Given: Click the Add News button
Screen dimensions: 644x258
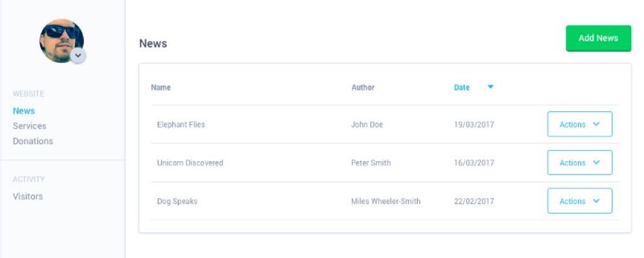Looking at the screenshot, I should tap(598, 38).
